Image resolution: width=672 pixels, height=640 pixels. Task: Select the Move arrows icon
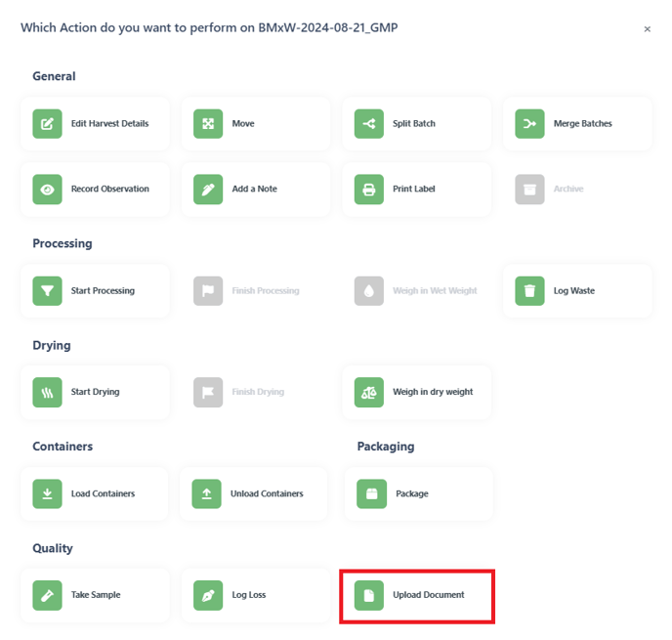[208, 124]
